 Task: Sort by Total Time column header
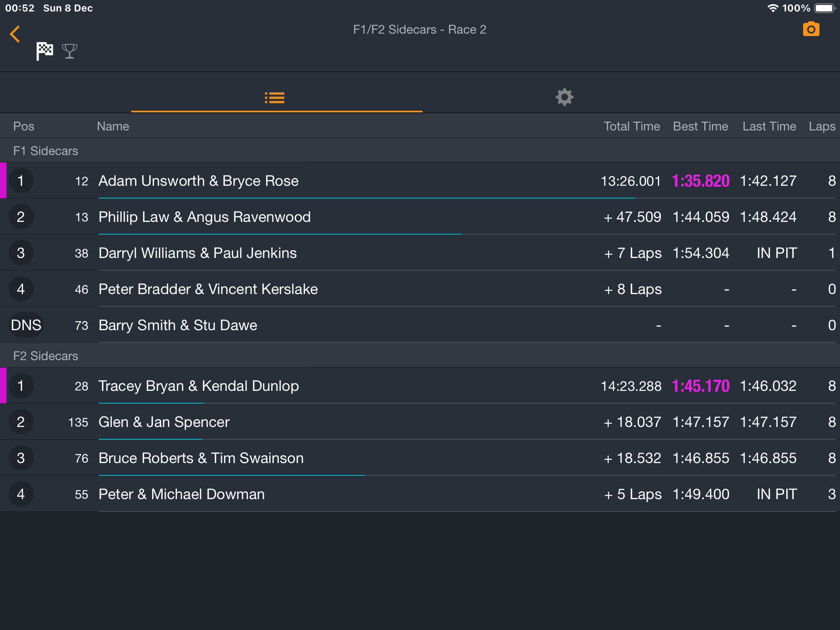[632, 126]
